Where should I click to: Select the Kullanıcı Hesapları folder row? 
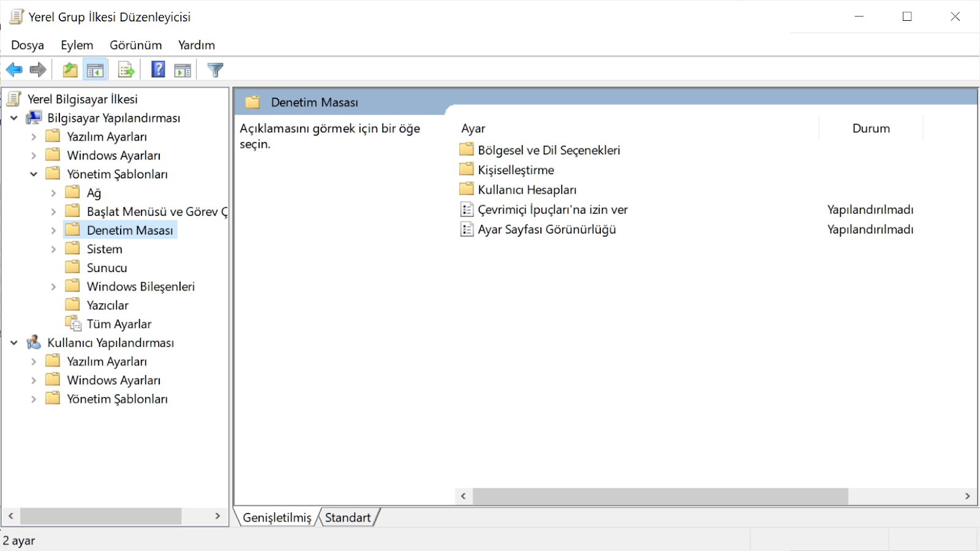[x=527, y=189]
